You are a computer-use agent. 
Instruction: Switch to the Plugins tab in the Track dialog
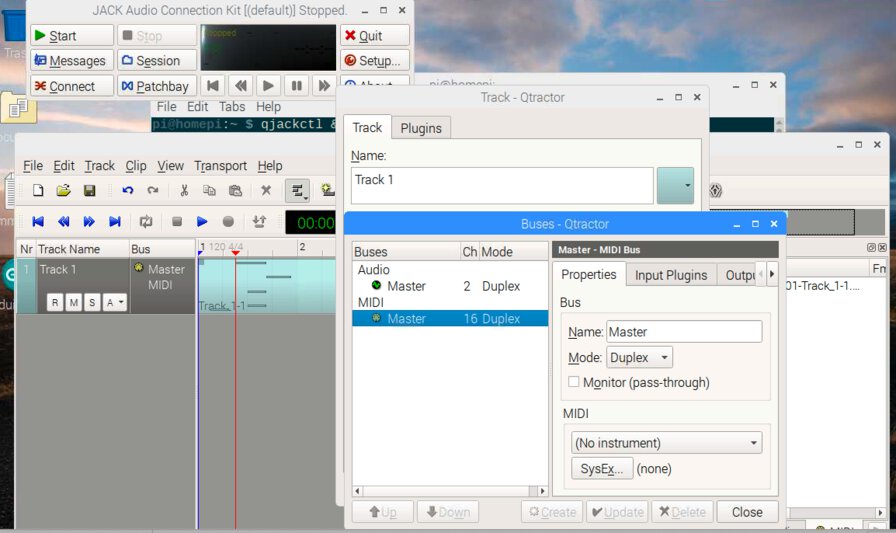pyautogui.click(x=421, y=128)
